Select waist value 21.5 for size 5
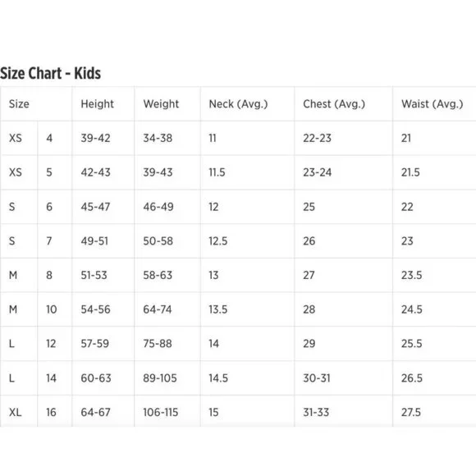 [x=410, y=172]
